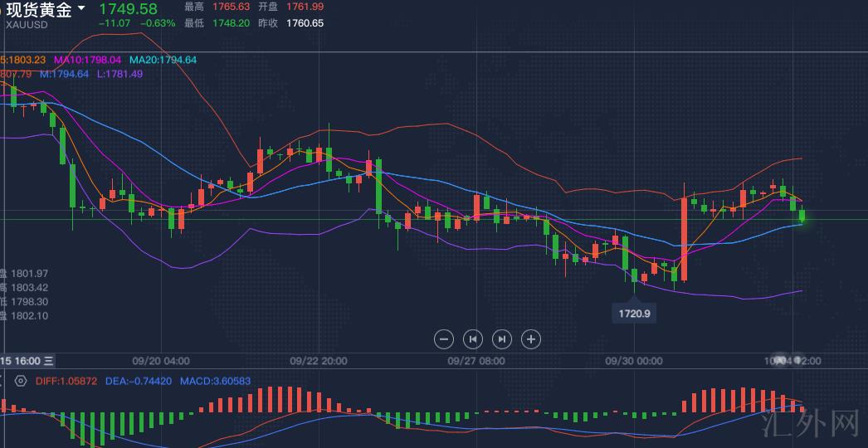Jump to the earliest chart data
Screen dimensions: 868x448
[473, 338]
